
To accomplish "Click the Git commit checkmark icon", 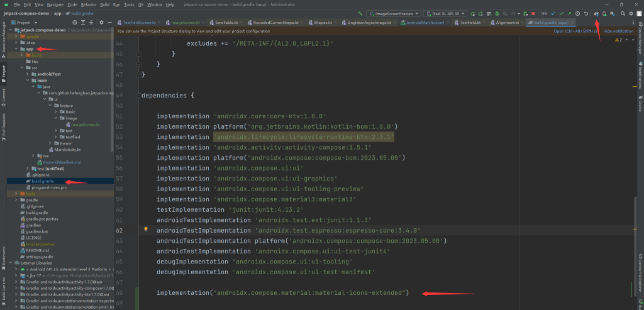I will 560,13.
